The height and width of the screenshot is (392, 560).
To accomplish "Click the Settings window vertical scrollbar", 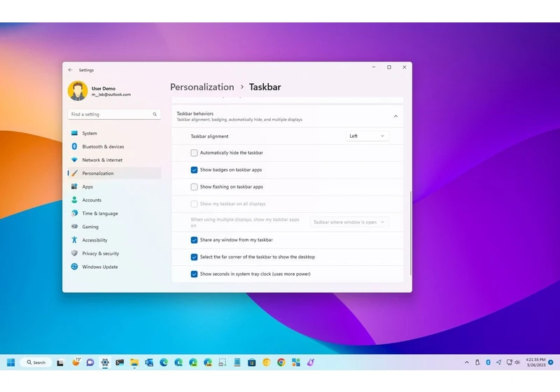I will [x=411, y=233].
